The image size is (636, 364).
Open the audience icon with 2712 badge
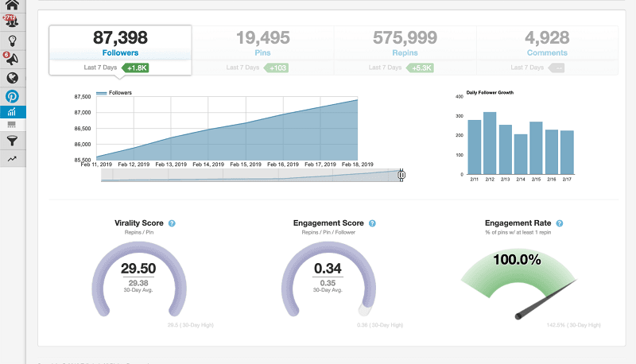pyautogui.click(x=12, y=21)
